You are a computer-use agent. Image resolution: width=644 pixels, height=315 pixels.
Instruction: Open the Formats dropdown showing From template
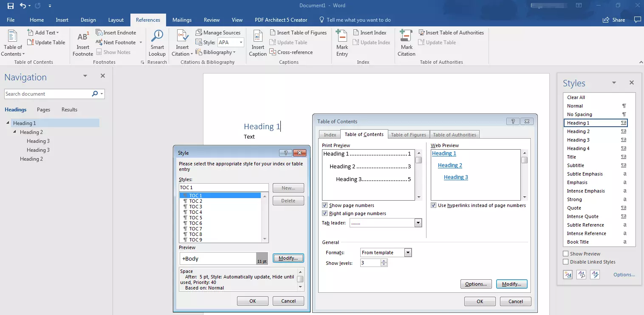click(408, 253)
